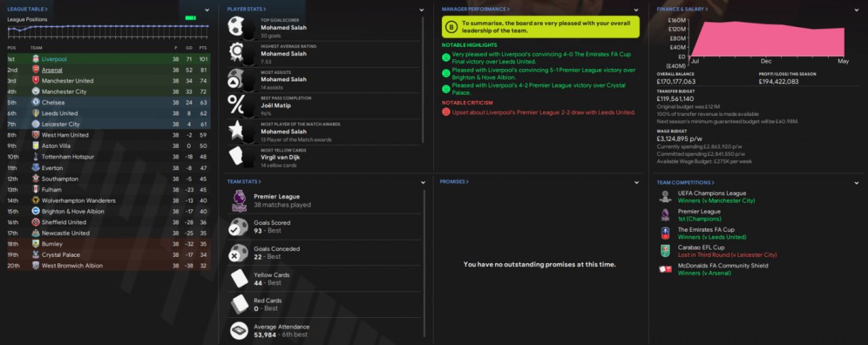Screen dimensions: 868x345
Task: Click the League Positions line graph
Action: click(108, 28)
